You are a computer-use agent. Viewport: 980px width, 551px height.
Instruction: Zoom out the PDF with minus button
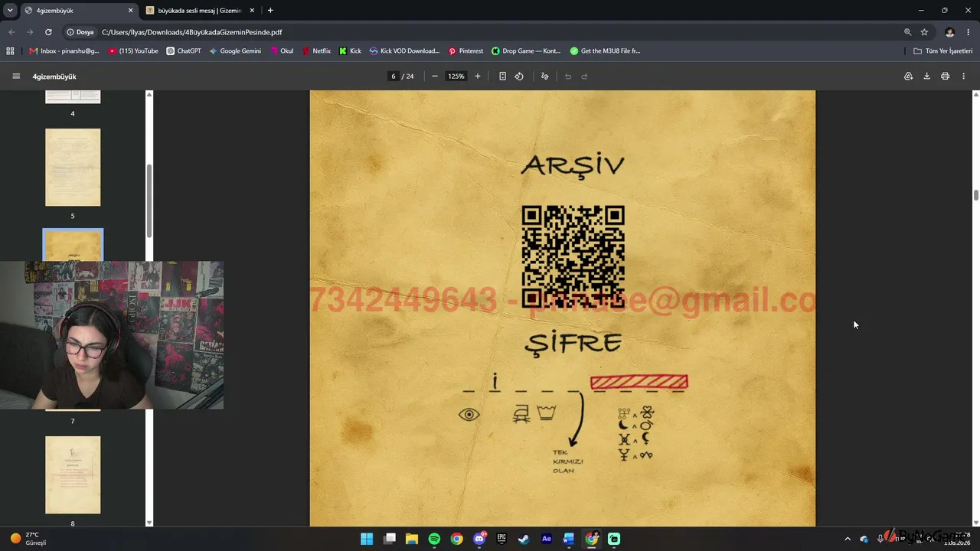click(435, 77)
